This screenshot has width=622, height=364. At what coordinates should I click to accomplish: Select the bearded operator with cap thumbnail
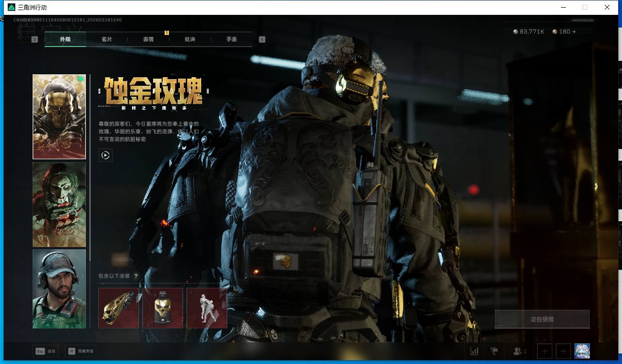(x=59, y=289)
